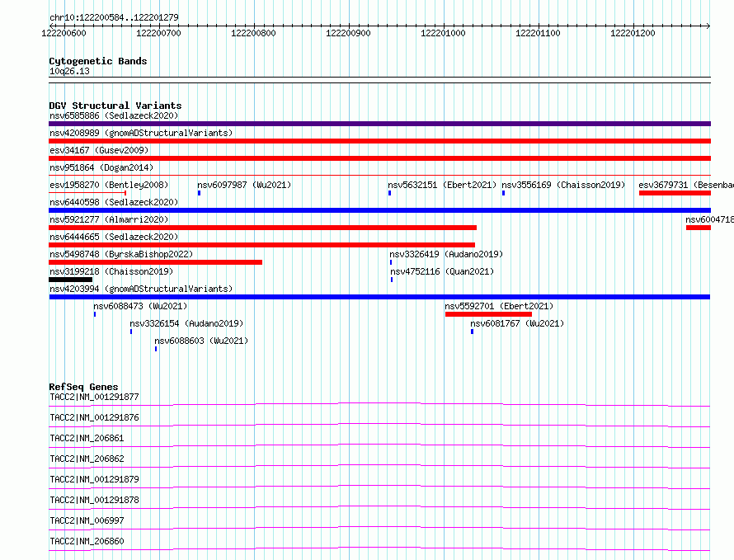Click TACC2|NM_006997 transcript label

(87, 520)
